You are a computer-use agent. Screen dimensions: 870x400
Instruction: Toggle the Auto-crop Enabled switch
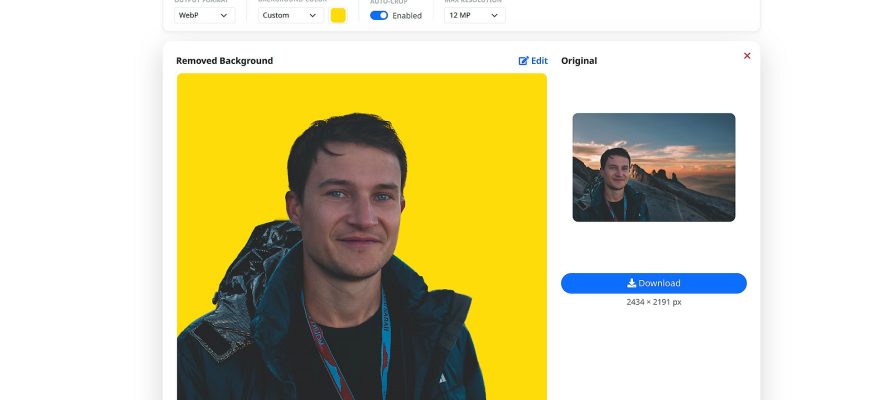click(379, 16)
